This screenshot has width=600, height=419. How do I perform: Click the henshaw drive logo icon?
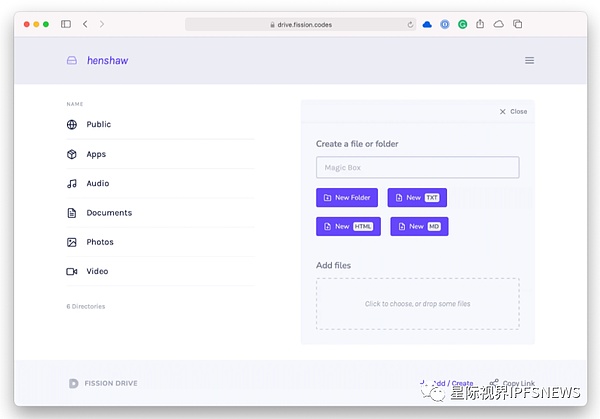pos(71,60)
